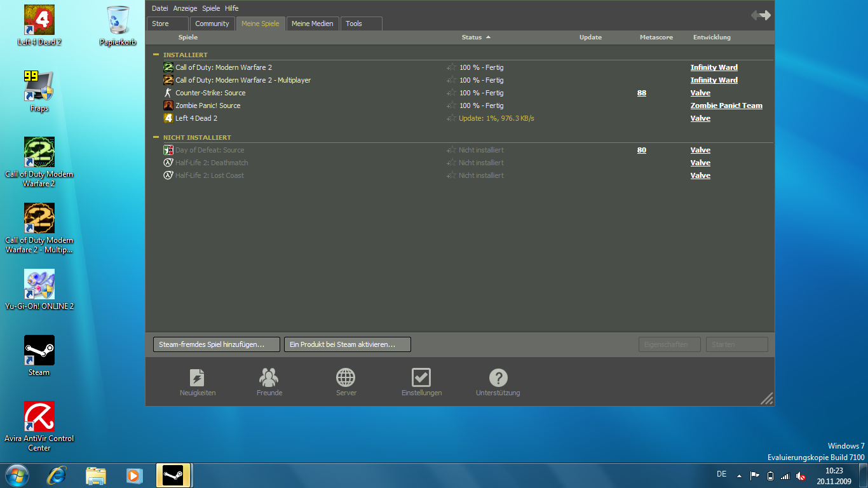Toggle favorite star for Half-Life 2: Lost Coast
The width and height of the screenshot is (868, 488).
(452, 175)
